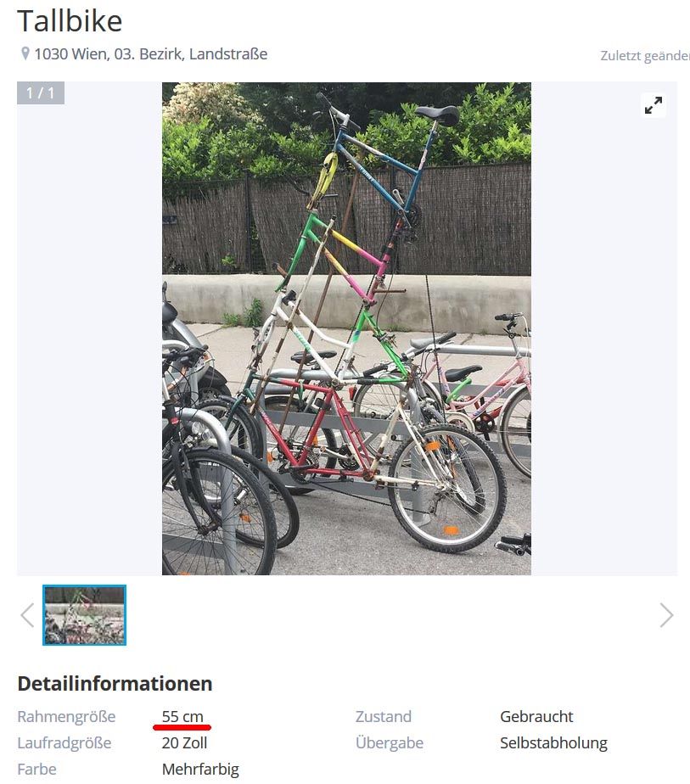Open location 1030 Wien, Landstraße
The image size is (690, 784).
[x=150, y=53]
